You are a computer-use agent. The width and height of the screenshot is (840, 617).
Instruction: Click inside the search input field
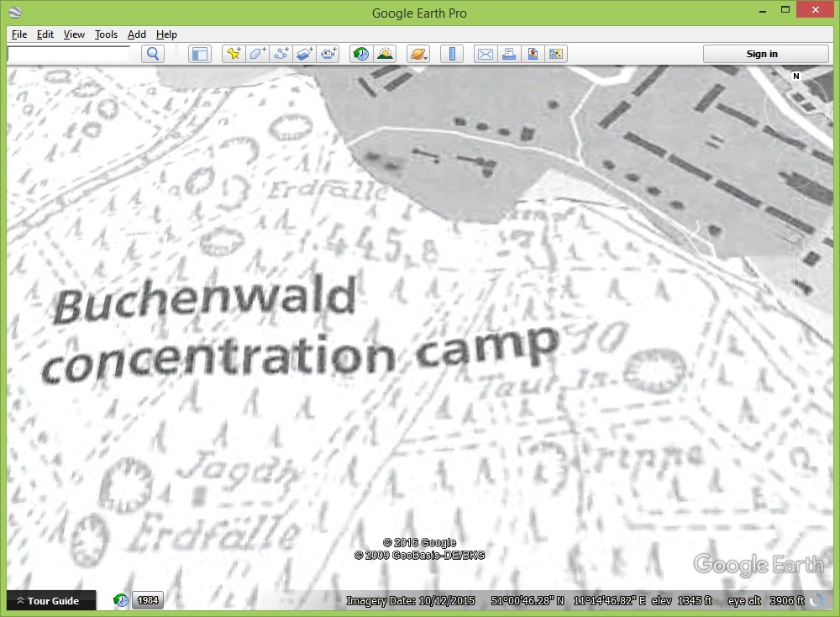(69, 54)
